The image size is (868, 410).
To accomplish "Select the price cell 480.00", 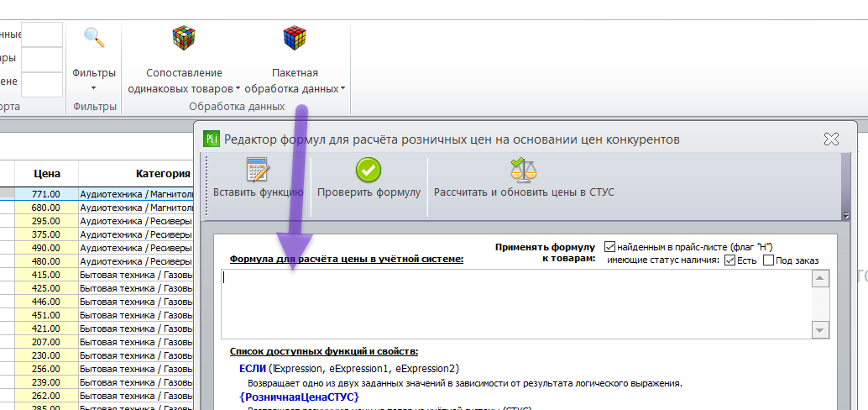I will 46,261.
